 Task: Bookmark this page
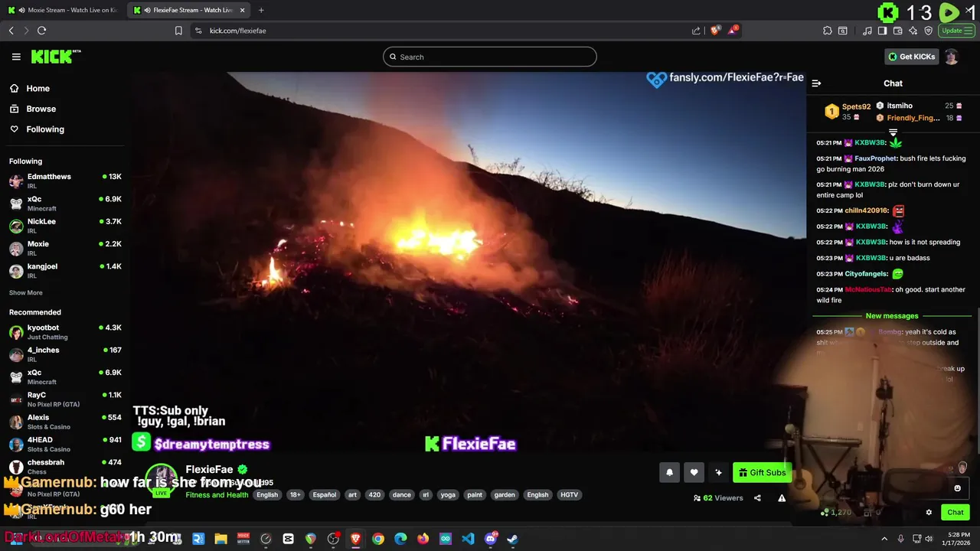(x=178, y=31)
